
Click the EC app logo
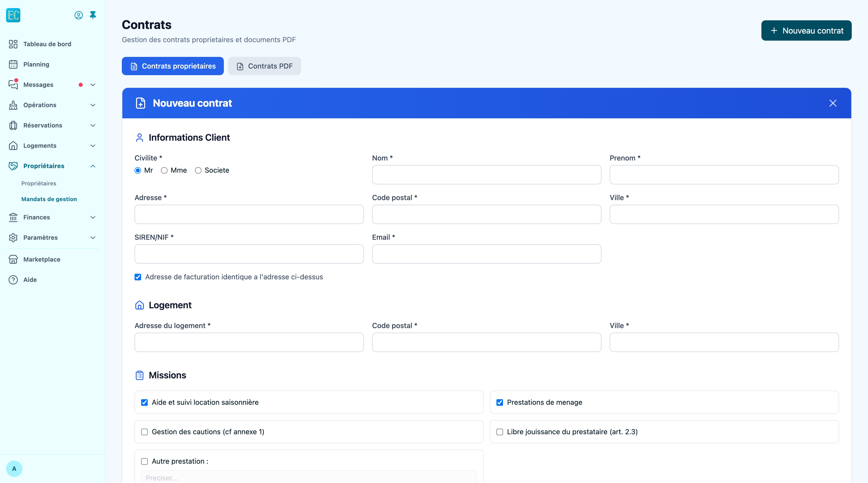point(13,15)
